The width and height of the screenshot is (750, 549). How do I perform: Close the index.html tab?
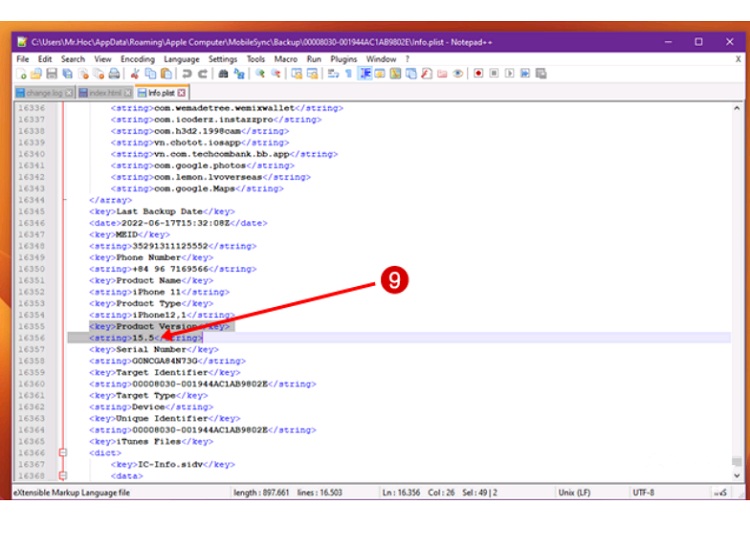coord(128,93)
